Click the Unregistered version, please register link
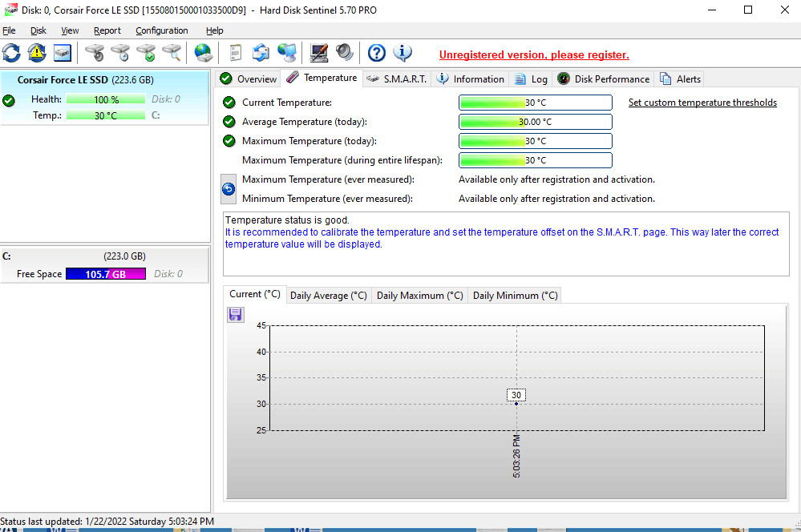 coord(534,54)
